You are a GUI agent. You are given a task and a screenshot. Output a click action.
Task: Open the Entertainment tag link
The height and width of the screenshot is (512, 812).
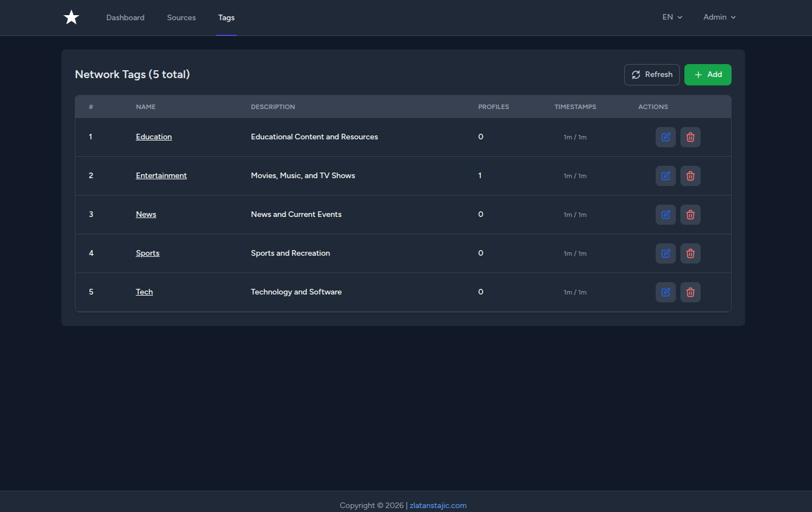[161, 175]
